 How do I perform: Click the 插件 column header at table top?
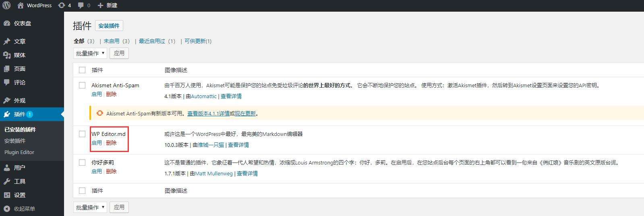coord(97,70)
